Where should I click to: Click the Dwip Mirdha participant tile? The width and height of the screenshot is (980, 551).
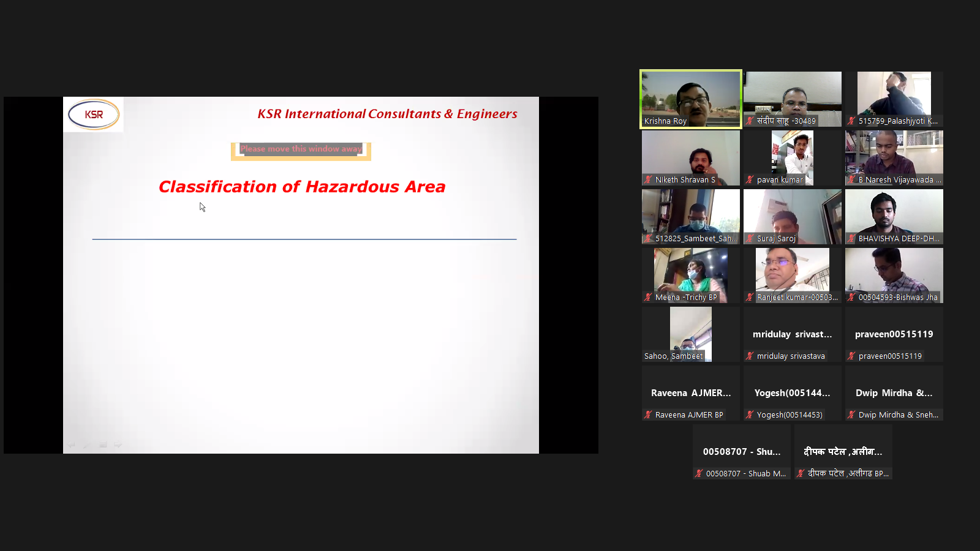(x=894, y=393)
